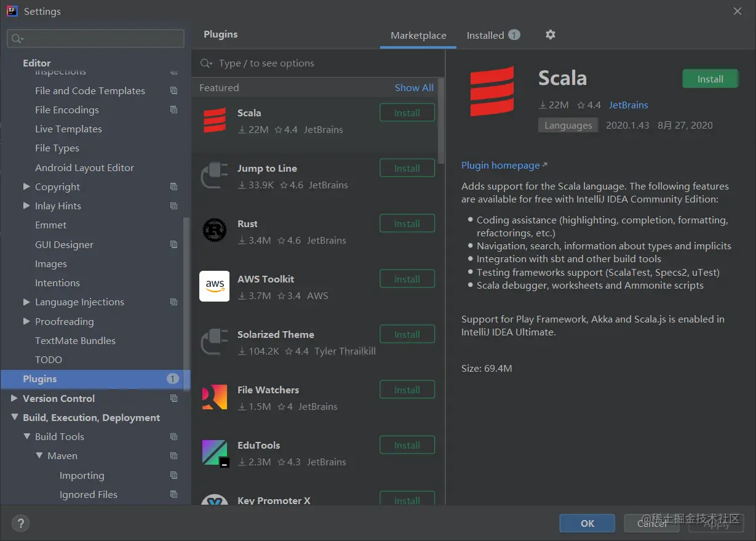Click the project-level icon beside GUI Designer

tap(174, 244)
